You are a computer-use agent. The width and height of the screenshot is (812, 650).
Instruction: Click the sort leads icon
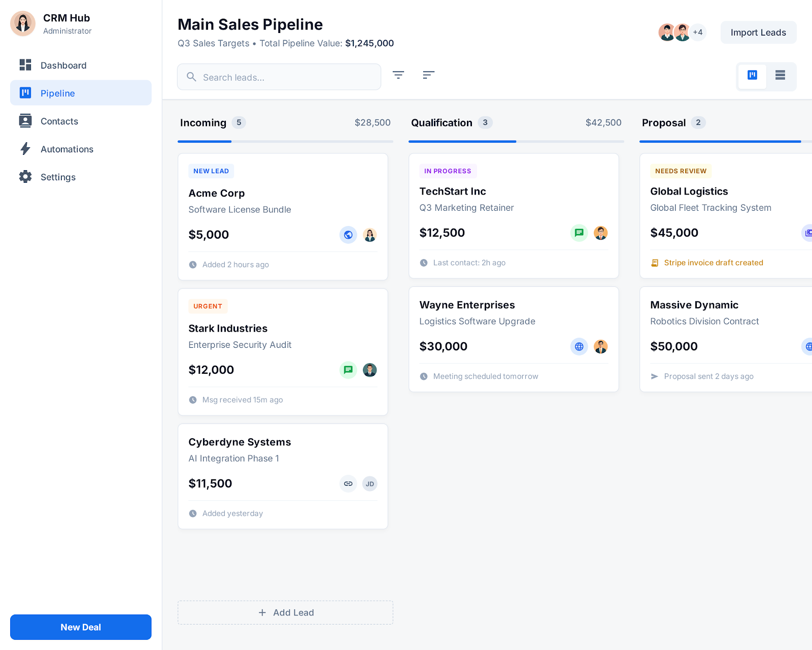click(x=428, y=75)
